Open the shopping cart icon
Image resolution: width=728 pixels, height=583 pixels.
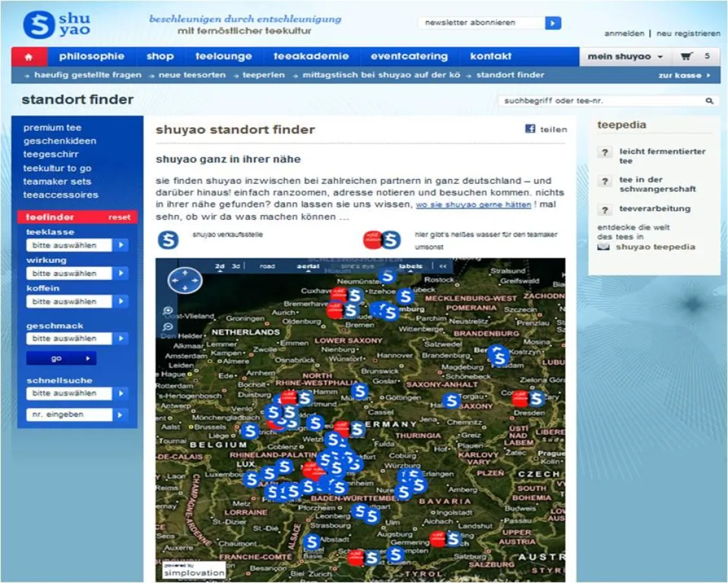pyautogui.click(x=687, y=56)
